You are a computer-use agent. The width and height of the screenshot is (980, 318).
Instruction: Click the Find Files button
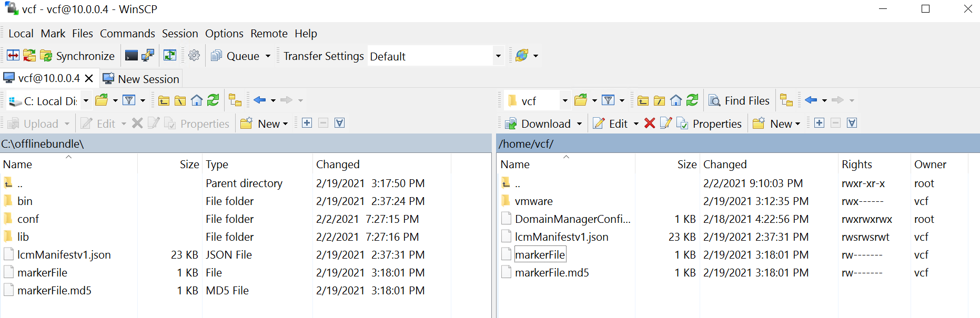740,100
